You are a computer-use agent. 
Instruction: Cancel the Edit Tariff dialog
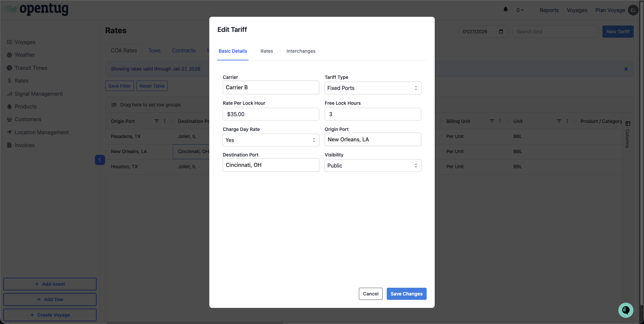pyautogui.click(x=370, y=294)
